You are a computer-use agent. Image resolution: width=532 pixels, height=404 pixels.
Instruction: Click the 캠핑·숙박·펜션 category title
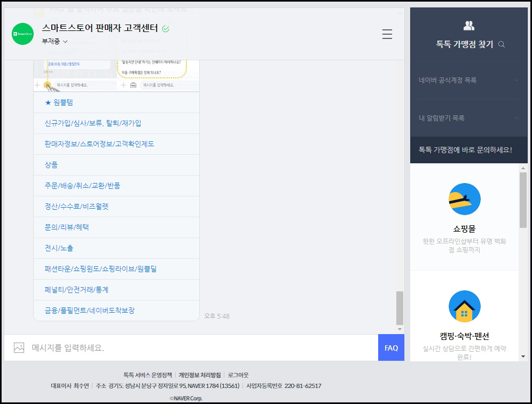coord(465,336)
